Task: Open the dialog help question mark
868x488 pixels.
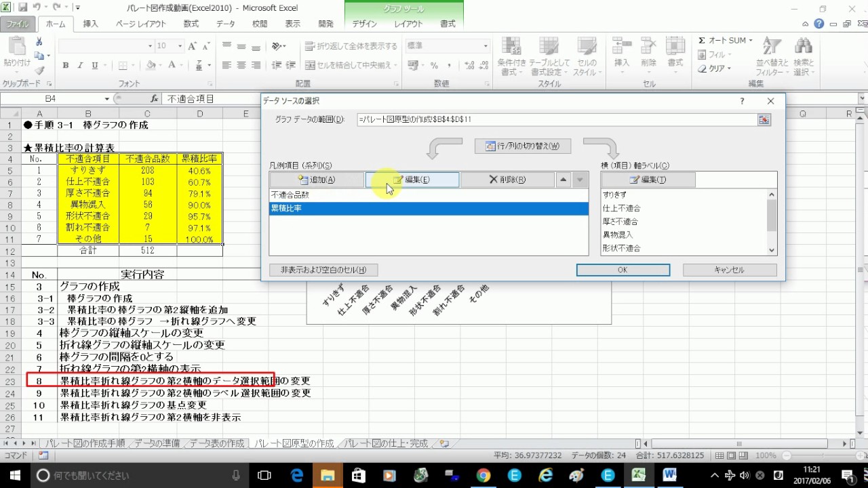Action: [x=742, y=101]
